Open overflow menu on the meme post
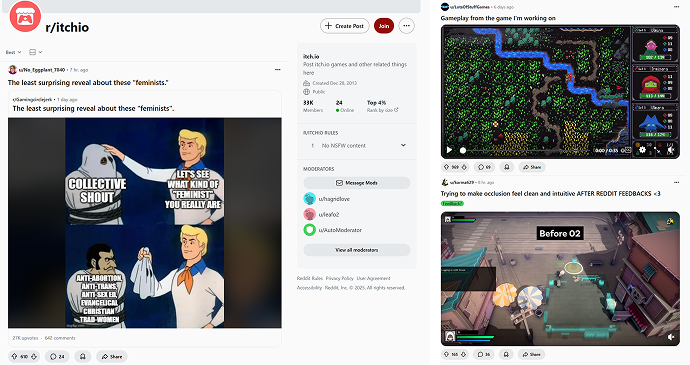The image size is (690, 365). tap(278, 70)
